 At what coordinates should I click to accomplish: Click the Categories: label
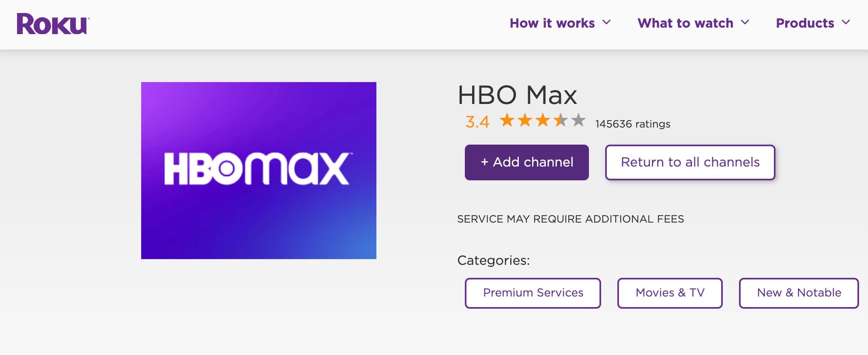point(494,260)
